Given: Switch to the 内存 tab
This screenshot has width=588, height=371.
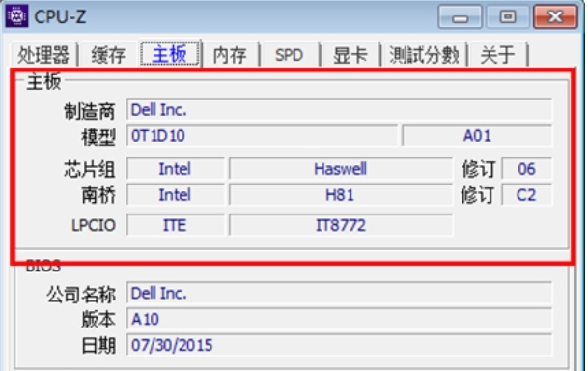Looking at the screenshot, I should click(230, 55).
